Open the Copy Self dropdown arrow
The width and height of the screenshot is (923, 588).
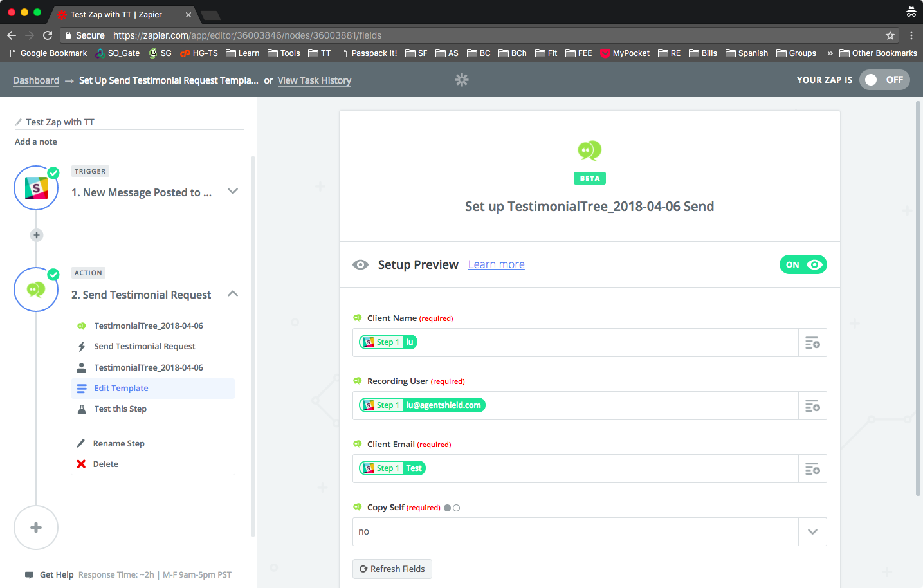(812, 532)
